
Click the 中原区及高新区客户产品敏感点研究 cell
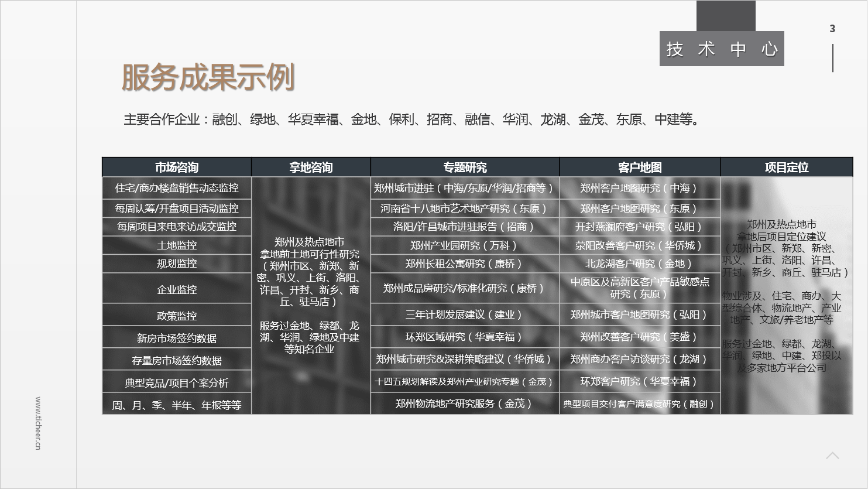pos(640,288)
